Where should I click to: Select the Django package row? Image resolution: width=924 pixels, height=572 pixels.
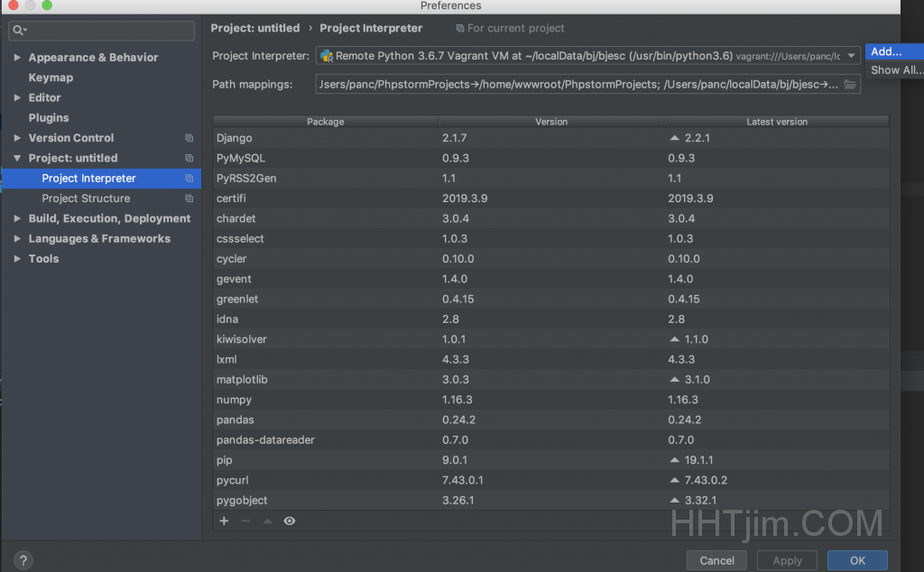click(325, 138)
